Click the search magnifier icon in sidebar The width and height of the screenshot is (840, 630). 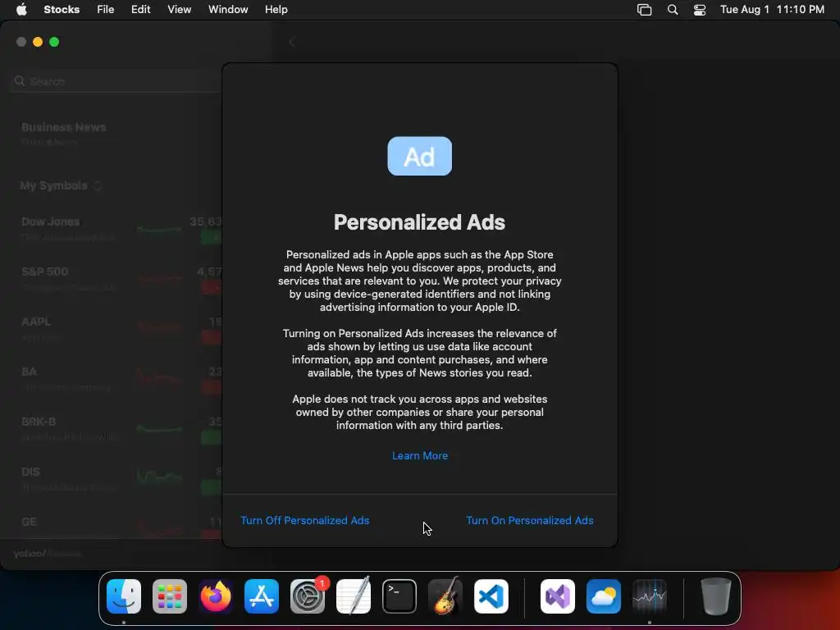coord(20,81)
